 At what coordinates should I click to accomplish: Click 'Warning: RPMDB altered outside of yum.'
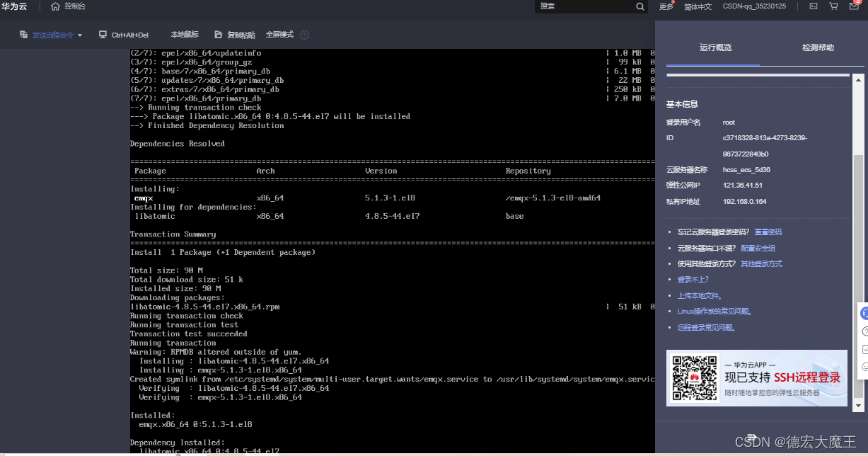216,352
